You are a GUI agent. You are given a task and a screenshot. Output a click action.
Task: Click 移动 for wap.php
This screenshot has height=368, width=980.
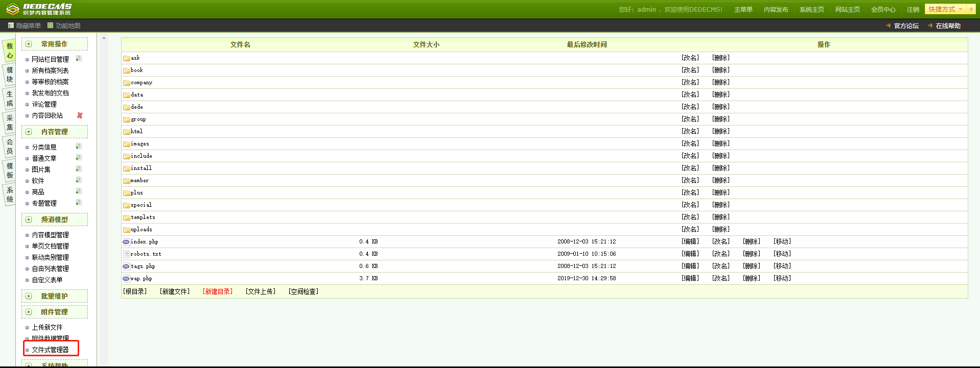[782, 278]
